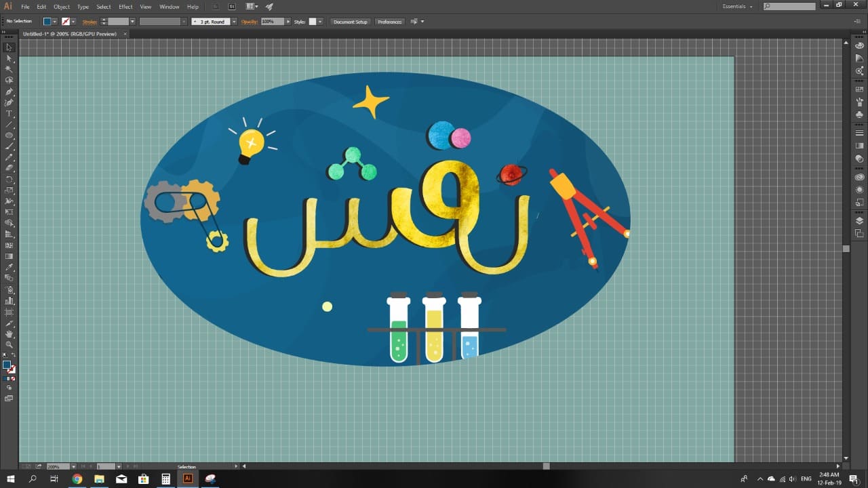
Task: Select the Eyedropper tool
Action: pos(9,267)
